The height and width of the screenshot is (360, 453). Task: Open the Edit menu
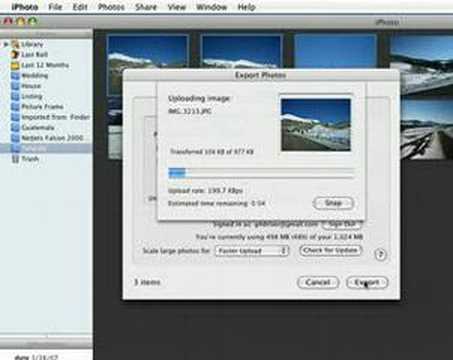80,7
